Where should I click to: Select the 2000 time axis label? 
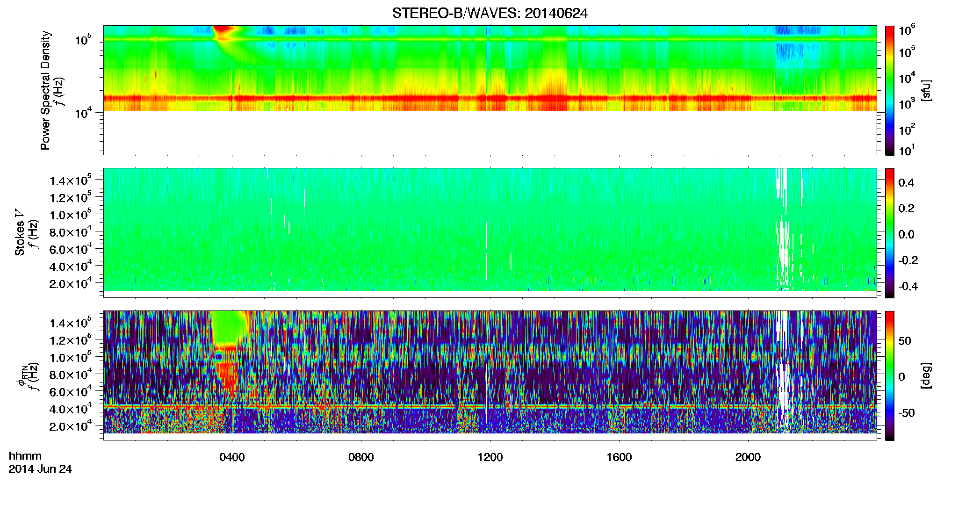click(x=748, y=457)
